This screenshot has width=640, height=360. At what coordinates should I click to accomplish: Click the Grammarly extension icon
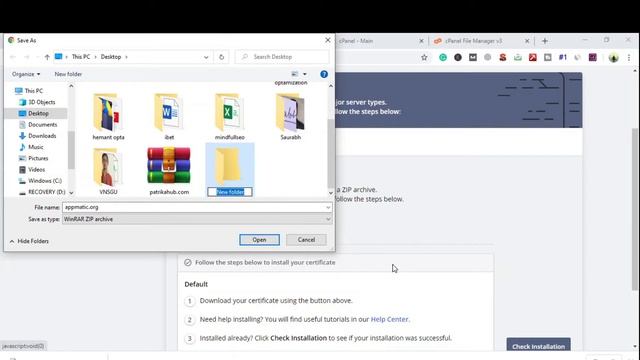point(443,58)
